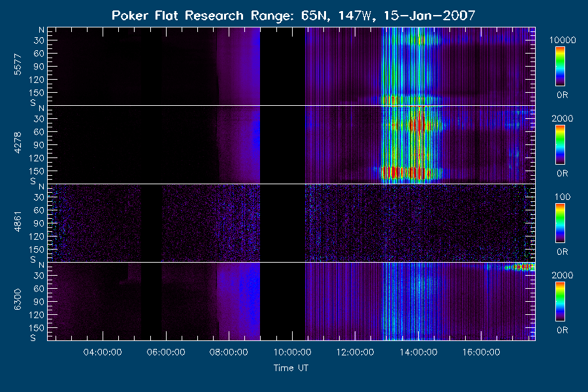The image size is (588, 392).
Task: Click the 4278 panel axis label
Action: click(18, 142)
